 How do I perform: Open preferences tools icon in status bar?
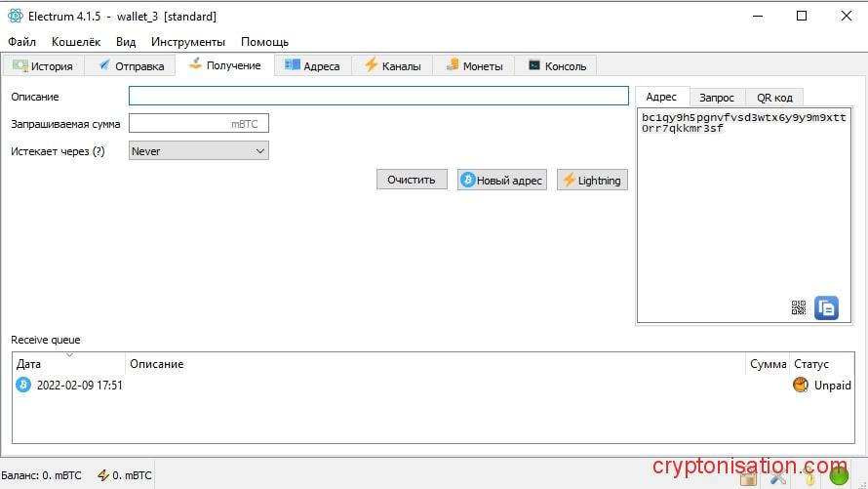778,477
